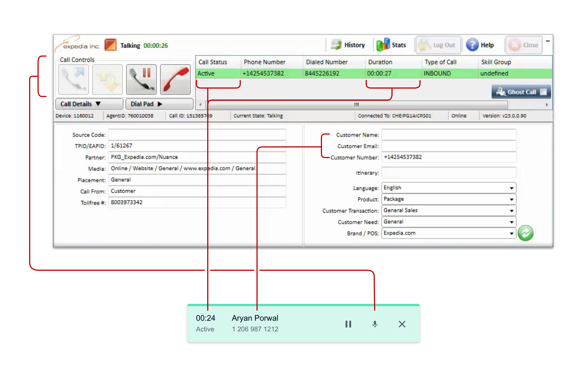
Task: Expand the Dial Pad
Action: click(x=159, y=104)
